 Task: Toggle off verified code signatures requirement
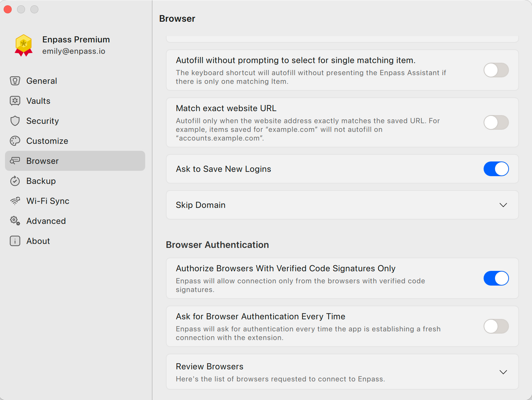coord(496,278)
